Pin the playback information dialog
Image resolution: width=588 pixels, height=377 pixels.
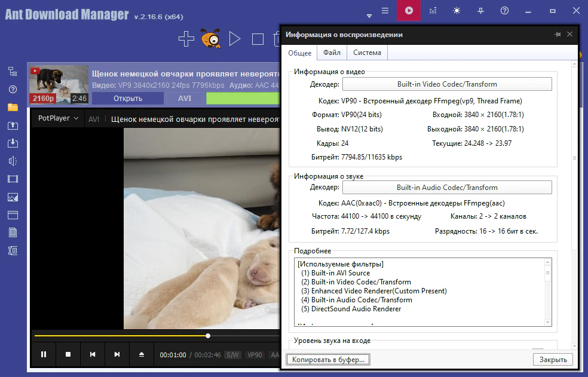(557, 35)
